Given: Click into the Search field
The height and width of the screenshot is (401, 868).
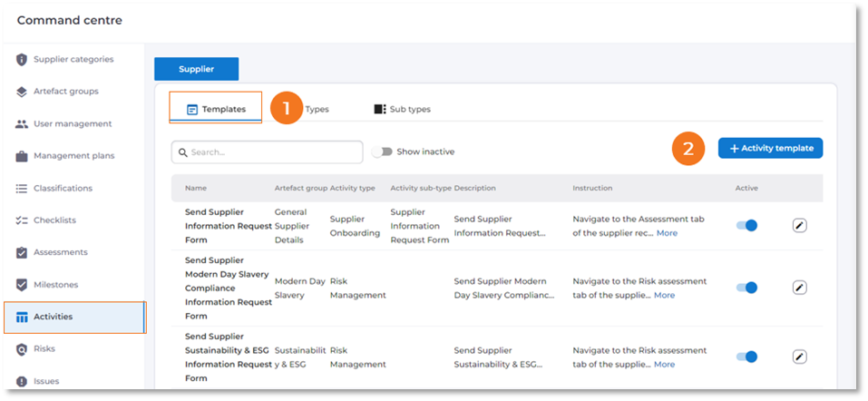Looking at the screenshot, I should (272, 152).
